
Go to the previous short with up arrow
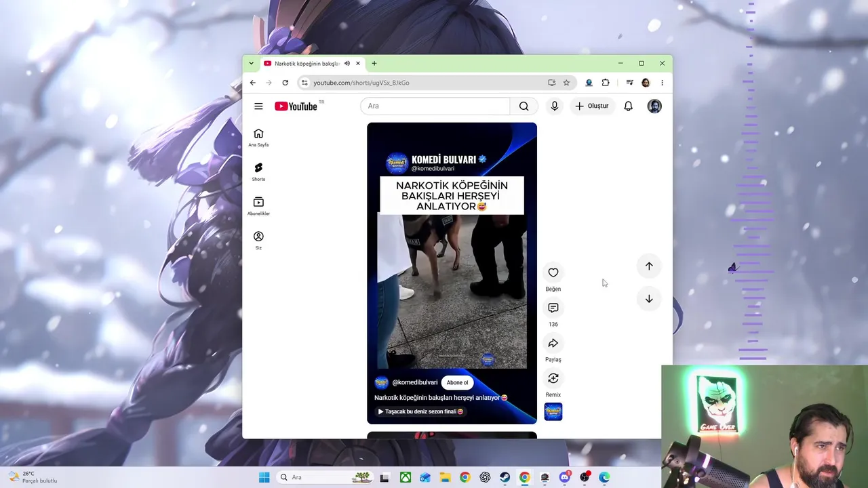pyautogui.click(x=649, y=266)
